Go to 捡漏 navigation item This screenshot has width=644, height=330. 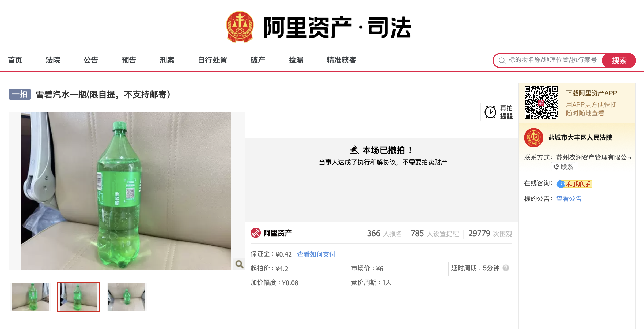(x=296, y=60)
